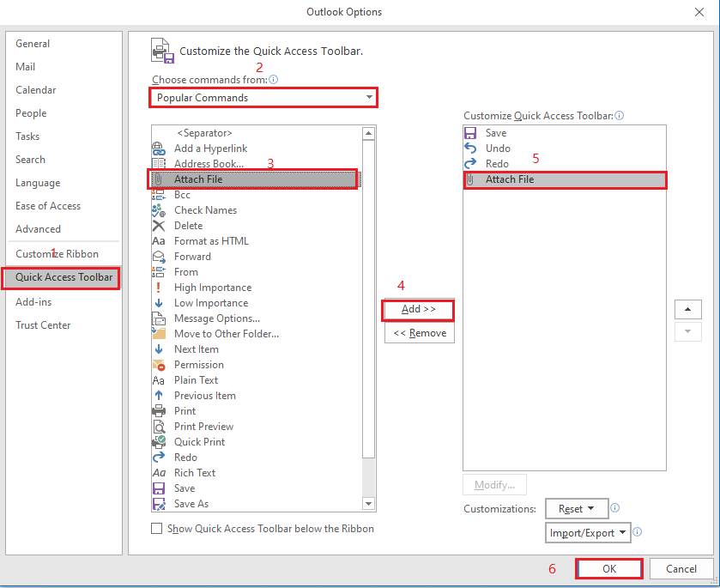
Task: Click the Previous Item up-arrow icon
Action: [159, 396]
